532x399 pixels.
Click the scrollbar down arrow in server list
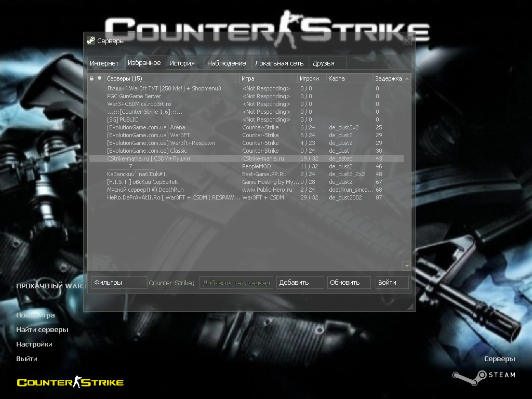(407, 266)
